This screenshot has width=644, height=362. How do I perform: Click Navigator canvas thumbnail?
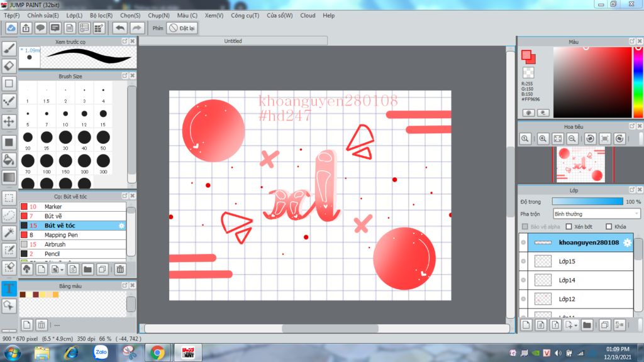click(580, 165)
